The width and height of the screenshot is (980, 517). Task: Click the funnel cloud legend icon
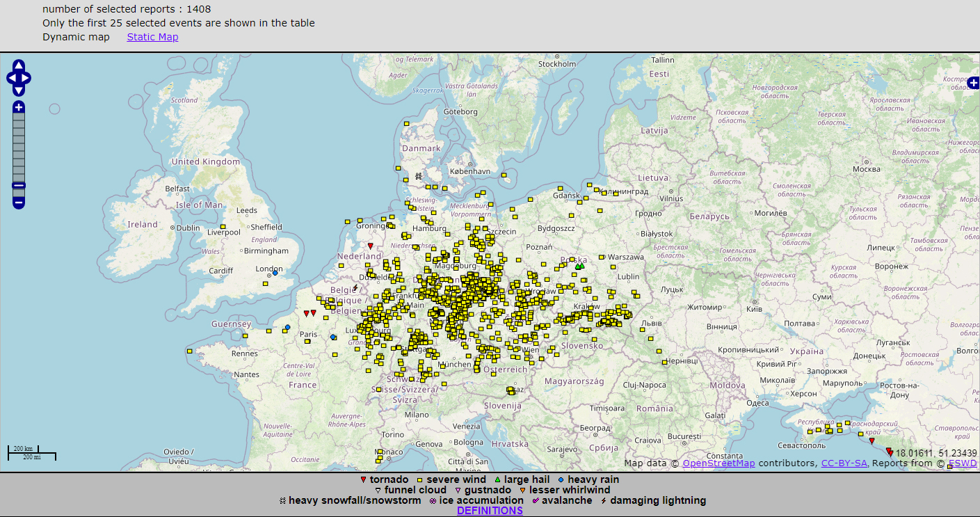click(378, 491)
